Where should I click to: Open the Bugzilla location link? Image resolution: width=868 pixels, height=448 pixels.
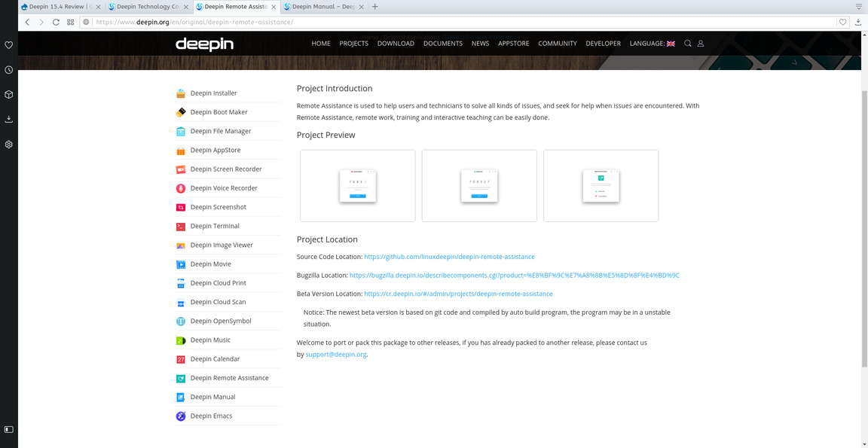(515, 275)
